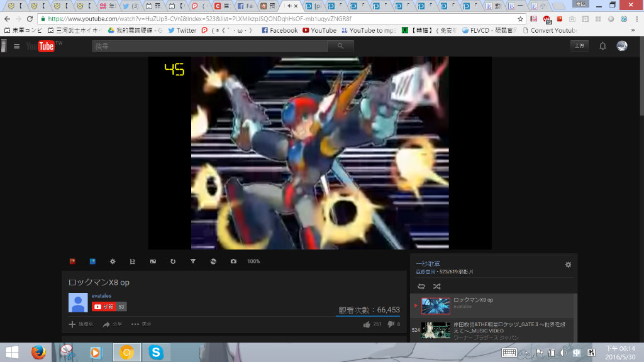The width and height of the screenshot is (644, 362).
Task: Take a screenshot with the camera icon
Action: click(x=233, y=261)
